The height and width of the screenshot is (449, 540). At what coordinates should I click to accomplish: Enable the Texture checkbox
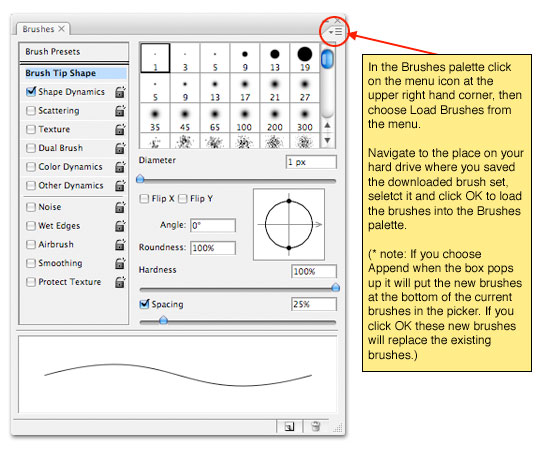(x=31, y=129)
